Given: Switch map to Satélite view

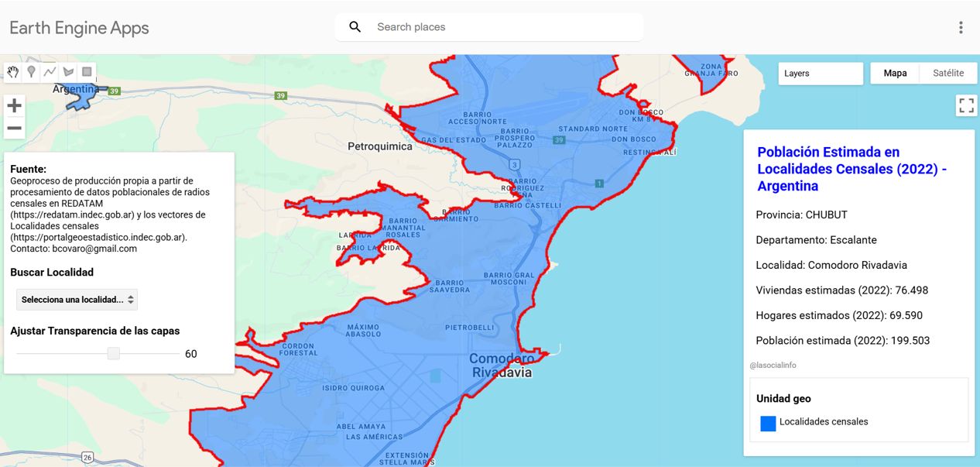Looking at the screenshot, I should (x=948, y=74).
